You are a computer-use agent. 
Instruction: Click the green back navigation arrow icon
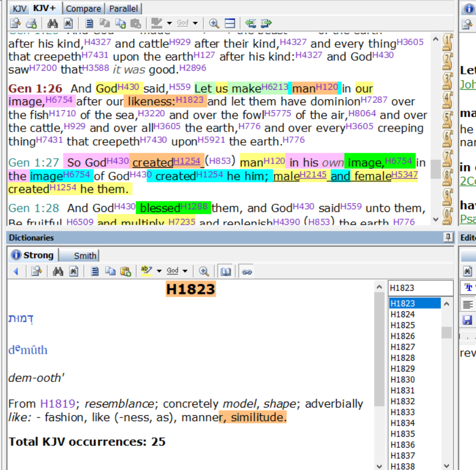pyautogui.click(x=250, y=23)
